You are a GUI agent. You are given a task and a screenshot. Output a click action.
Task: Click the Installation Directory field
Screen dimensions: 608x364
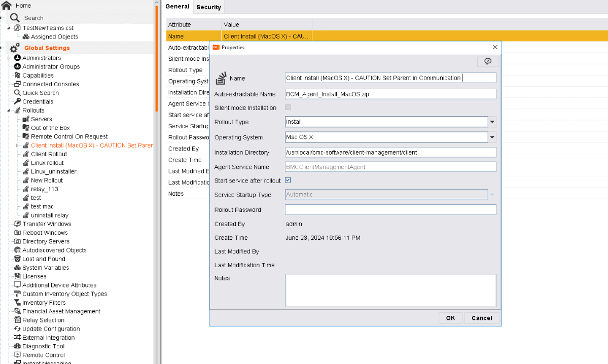click(390, 153)
